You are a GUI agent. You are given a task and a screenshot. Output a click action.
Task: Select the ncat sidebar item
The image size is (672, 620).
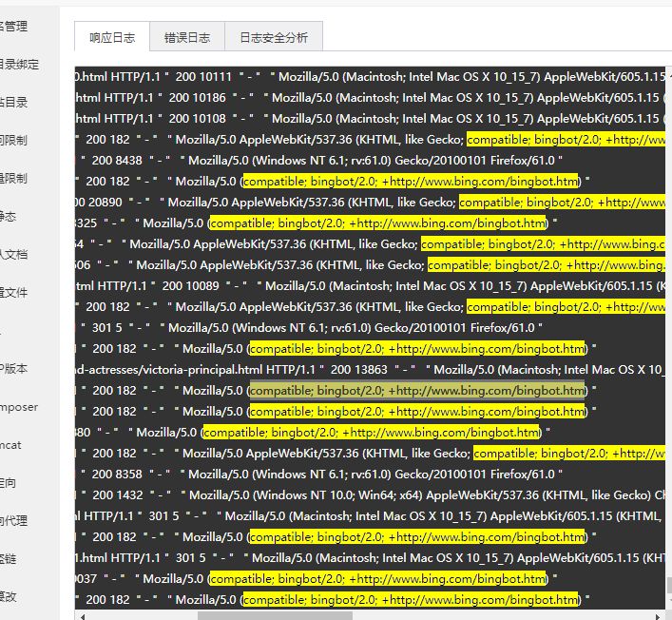[x=10, y=445]
